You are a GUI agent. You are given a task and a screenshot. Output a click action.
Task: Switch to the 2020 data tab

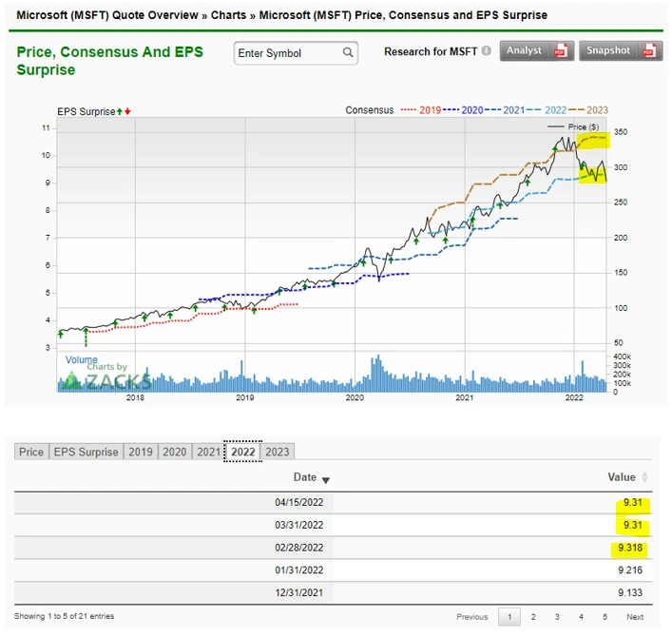(x=175, y=452)
